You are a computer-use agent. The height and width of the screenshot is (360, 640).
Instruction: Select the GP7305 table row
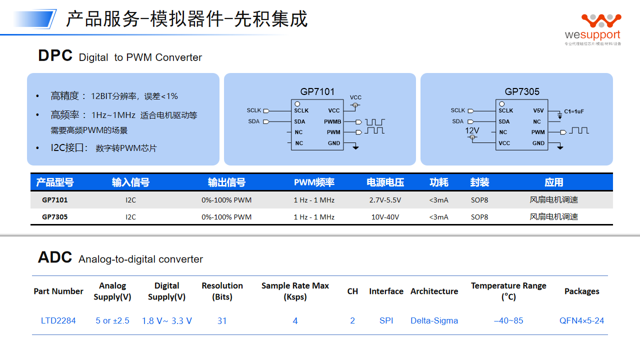coord(322,217)
